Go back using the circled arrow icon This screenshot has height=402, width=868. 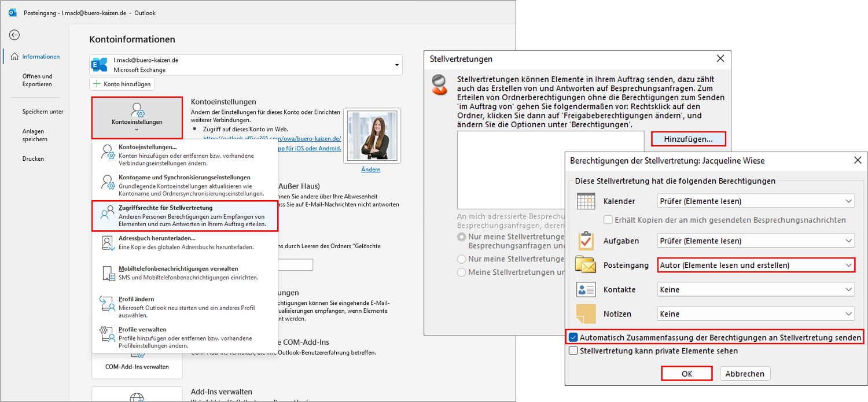[x=14, y=35]
